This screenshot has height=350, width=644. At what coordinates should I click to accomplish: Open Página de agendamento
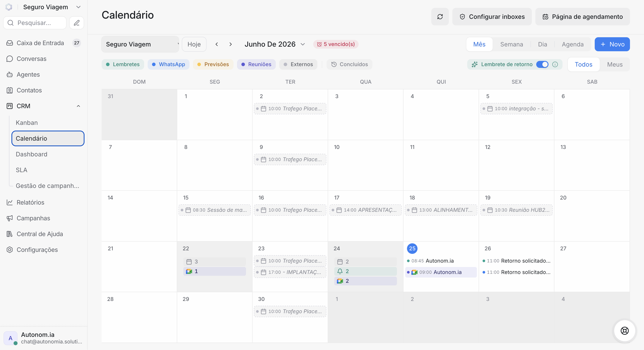(582, 16)
